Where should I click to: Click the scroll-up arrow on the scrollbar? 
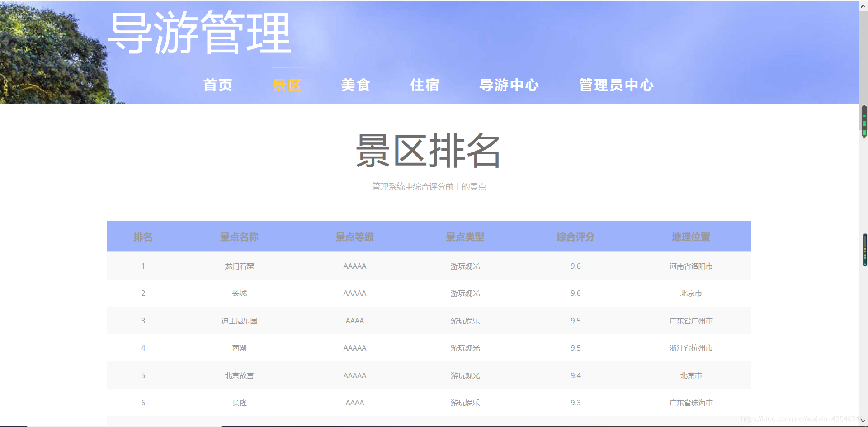[863, 5]
